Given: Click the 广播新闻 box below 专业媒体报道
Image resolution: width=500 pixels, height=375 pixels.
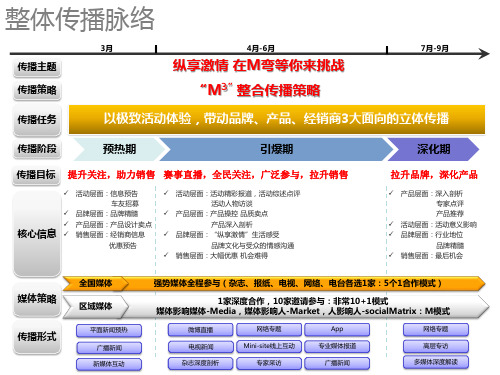Looking at the screenshot, I should 337,363.
